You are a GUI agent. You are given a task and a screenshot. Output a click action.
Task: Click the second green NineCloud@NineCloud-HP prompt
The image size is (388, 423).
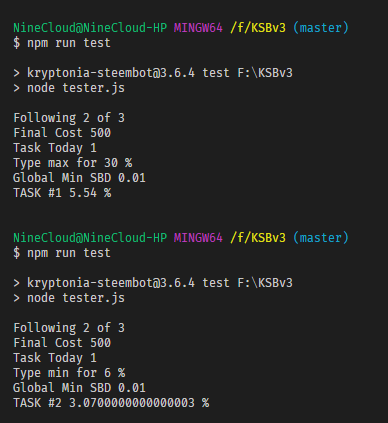(x=90, y=238)
